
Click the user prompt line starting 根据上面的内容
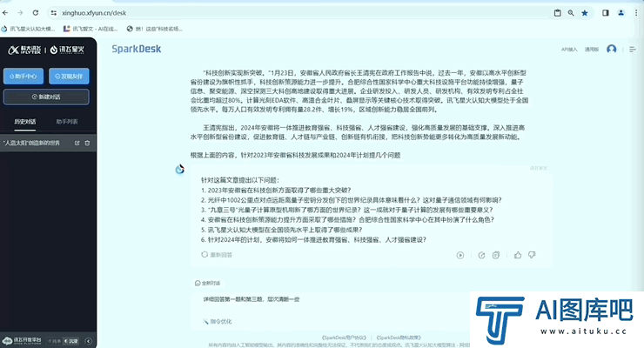coord(295,155)
